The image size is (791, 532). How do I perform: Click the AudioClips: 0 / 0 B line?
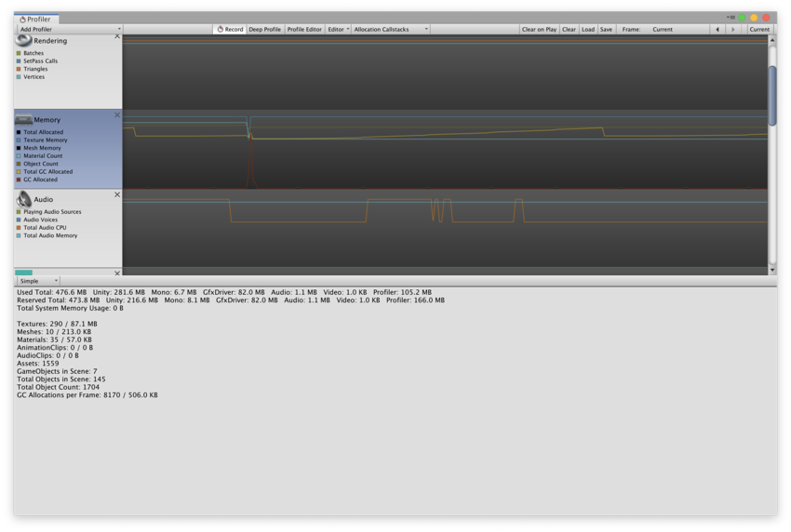tap(47, 355)
